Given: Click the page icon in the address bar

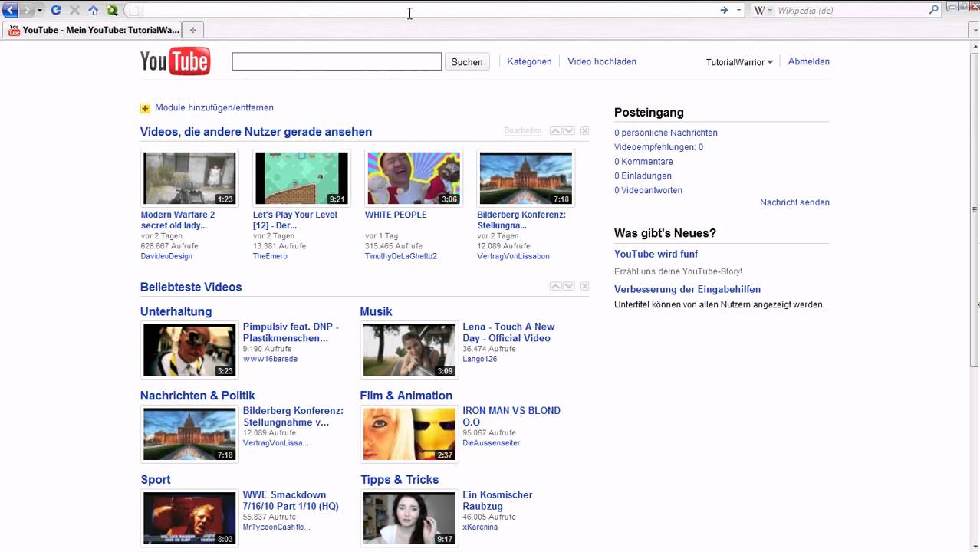Looking at the screenshot, I should (134, 11).
